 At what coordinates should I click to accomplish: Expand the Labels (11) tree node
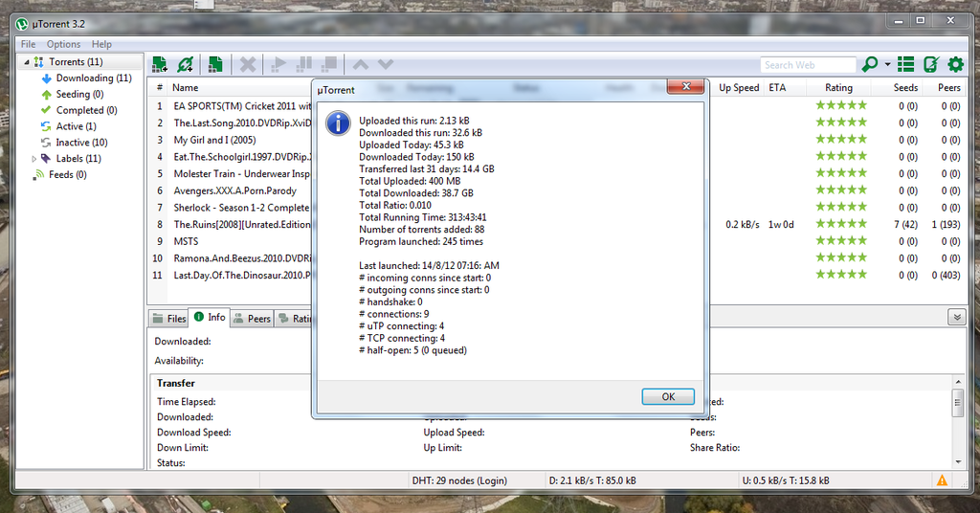click(33, 159)
